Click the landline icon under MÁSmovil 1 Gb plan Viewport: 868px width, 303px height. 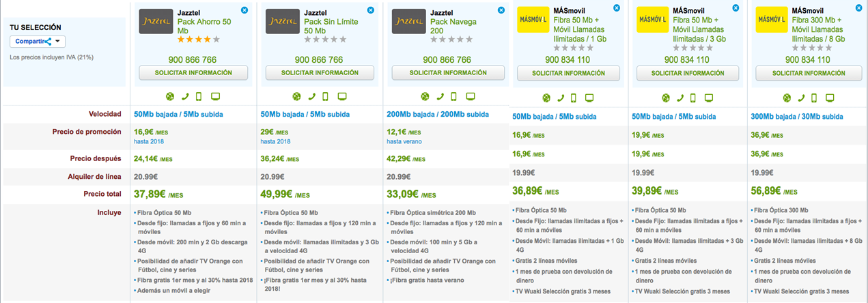point(561,98)
